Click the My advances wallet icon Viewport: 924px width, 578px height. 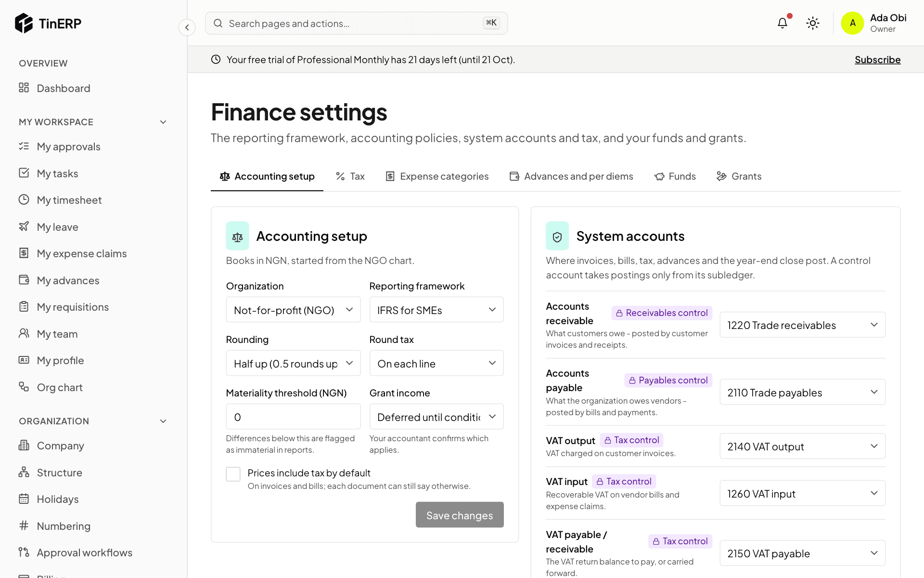point(24,280)
